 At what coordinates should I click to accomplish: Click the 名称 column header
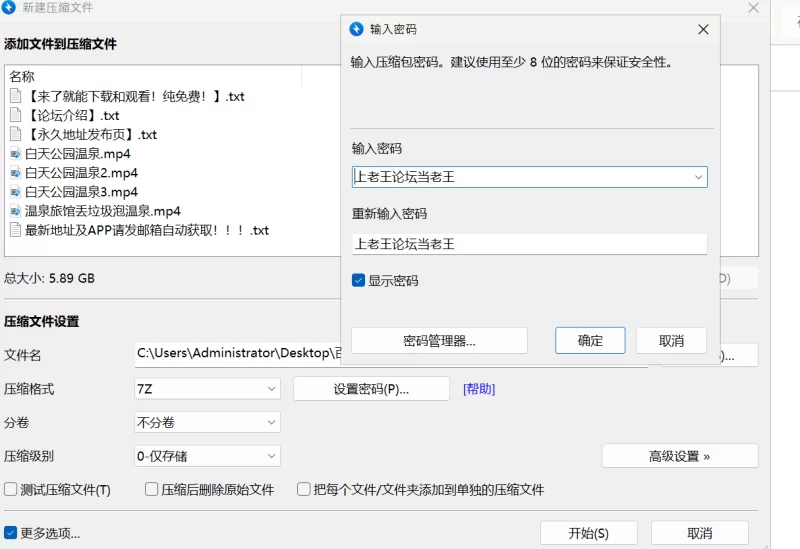coord(22,76)
